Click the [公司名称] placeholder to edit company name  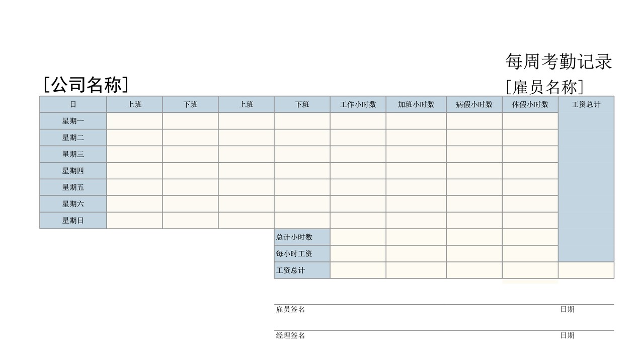coord(88,84)
